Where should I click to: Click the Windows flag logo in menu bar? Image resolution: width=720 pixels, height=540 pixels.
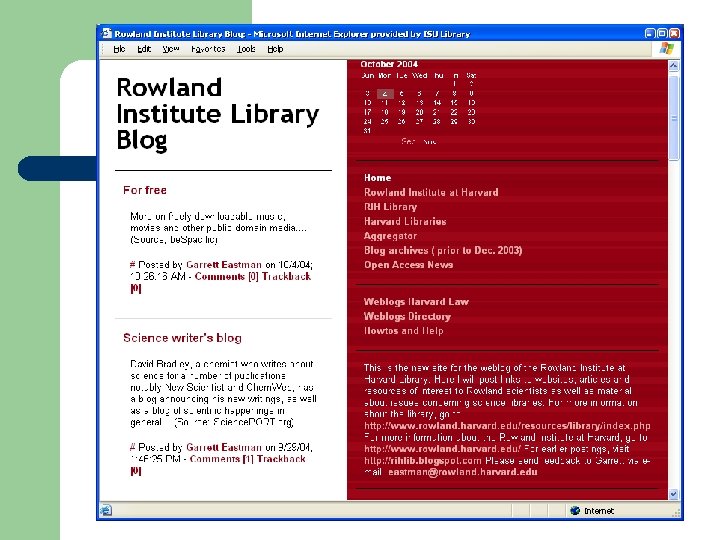pyautogui.click(x=667, y=49)
